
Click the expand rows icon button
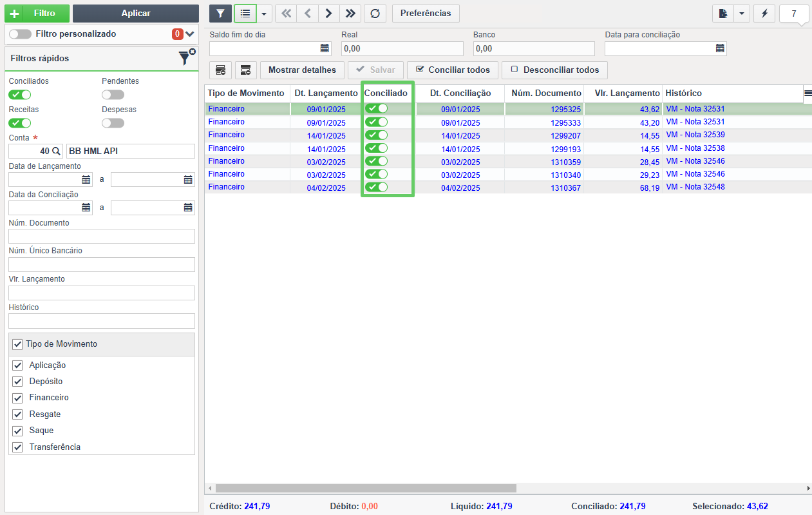pyautogui.click(x=220, y=70)
